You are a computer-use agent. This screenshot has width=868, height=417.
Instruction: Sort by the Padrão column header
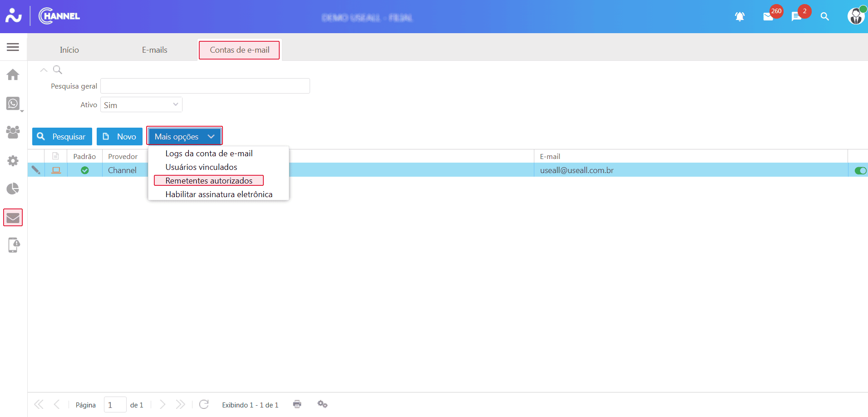click(x=84, y=156)
